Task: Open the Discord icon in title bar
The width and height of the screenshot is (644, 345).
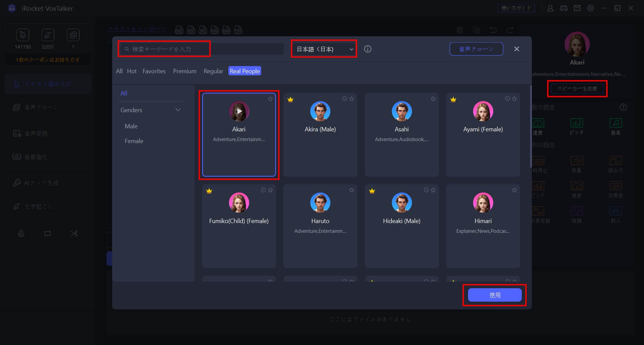Action: point(564,8)
